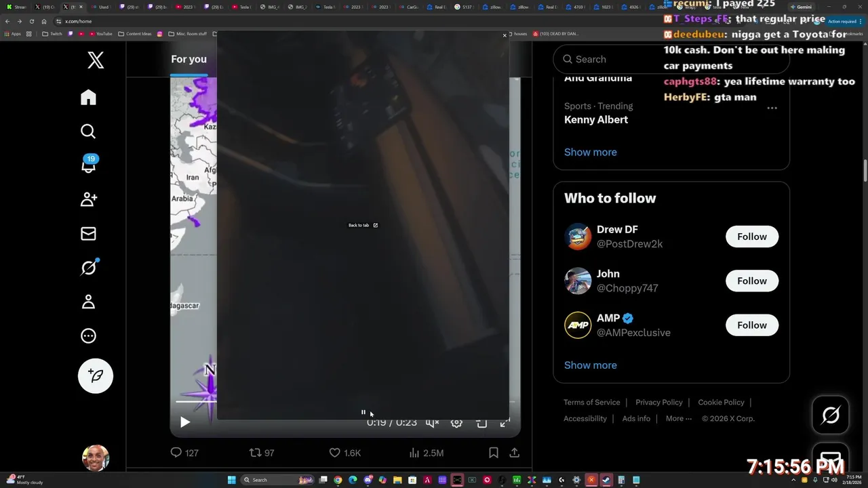Compose a new post with feather button
The height and width of the screenshot is (488, 868).
click(96, 376)
